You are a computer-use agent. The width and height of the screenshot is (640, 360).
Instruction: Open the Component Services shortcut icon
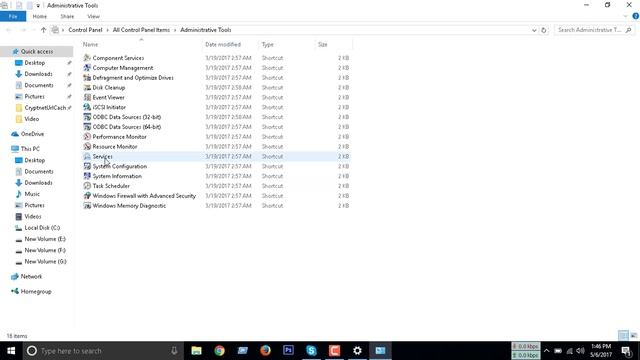(87, 58)
